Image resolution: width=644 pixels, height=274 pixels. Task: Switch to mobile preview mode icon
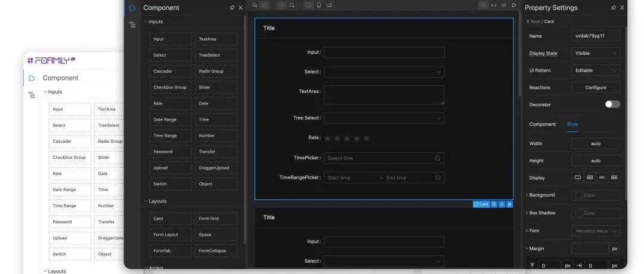coord(318,5)
